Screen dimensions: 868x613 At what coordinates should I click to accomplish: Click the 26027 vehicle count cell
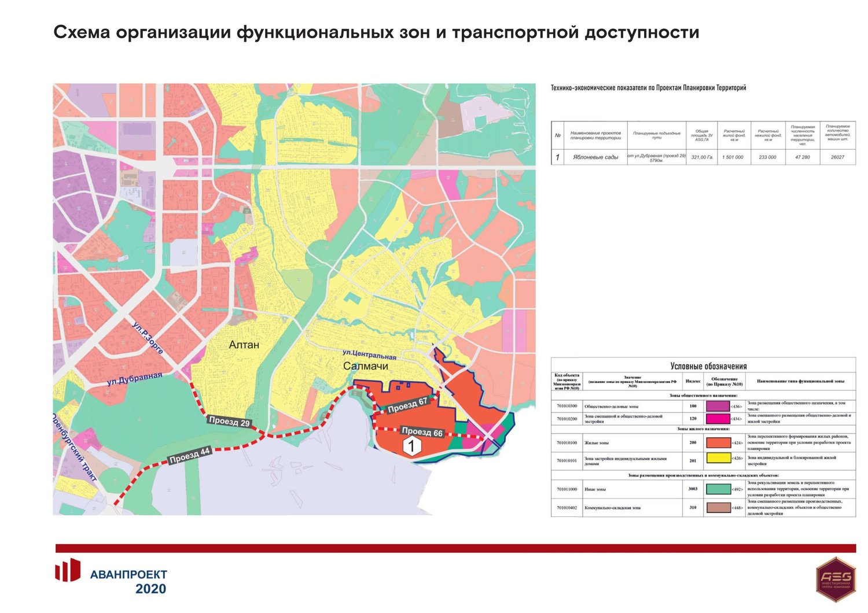click(837, 157)
